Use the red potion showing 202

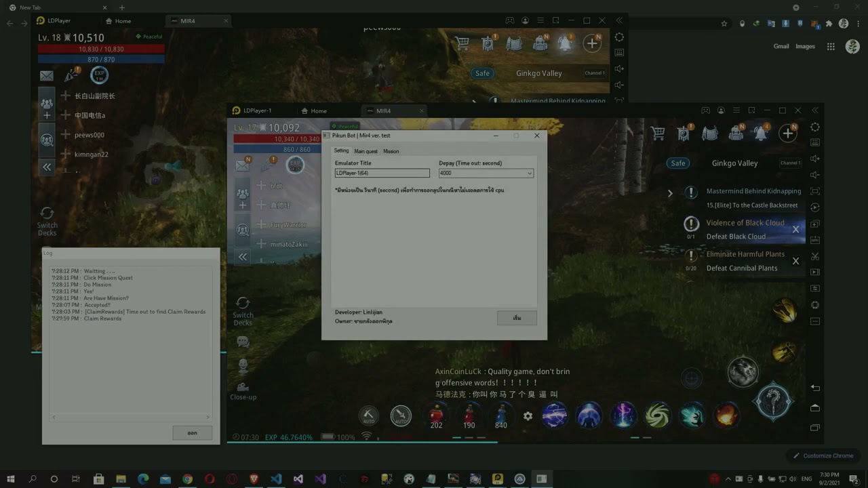437,415
